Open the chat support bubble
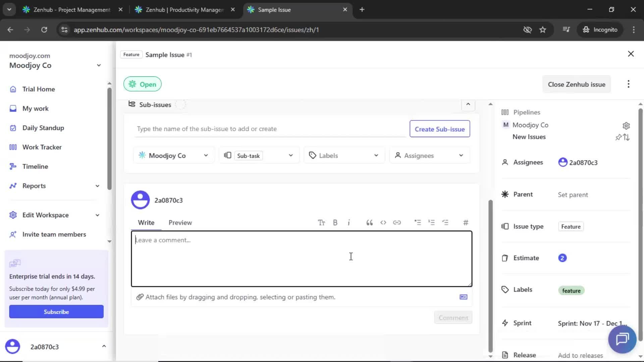The height and width of the screenshot is (362, 644). [622, 339]
